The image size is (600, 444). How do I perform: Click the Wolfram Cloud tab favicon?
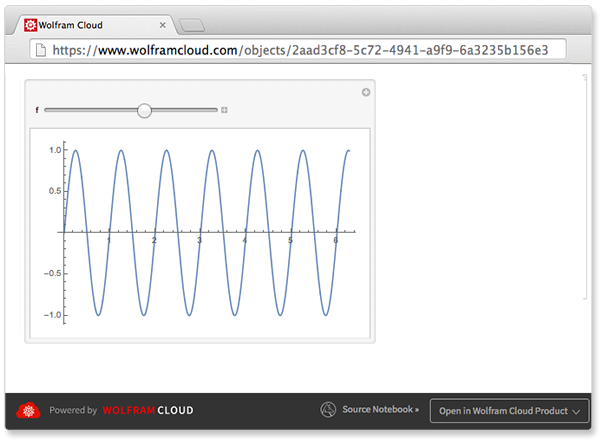click(30, 23)
